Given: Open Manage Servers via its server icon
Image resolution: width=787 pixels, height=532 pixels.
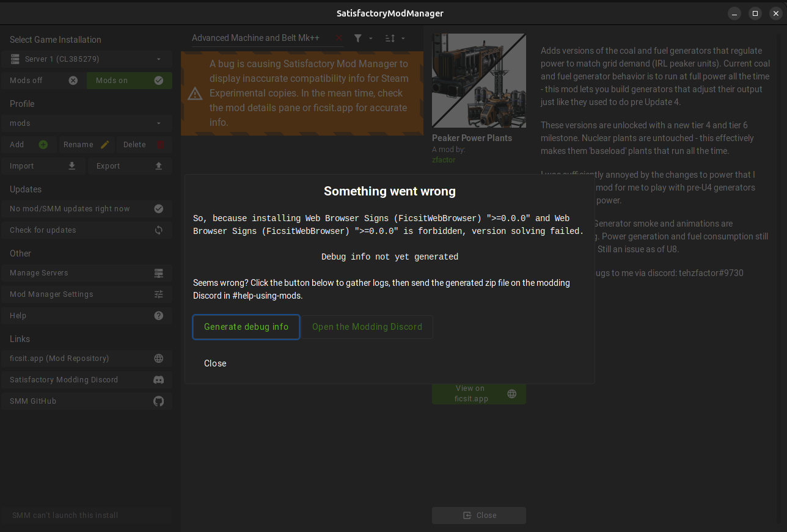Looking at the screenshot, I should (159, 273).
